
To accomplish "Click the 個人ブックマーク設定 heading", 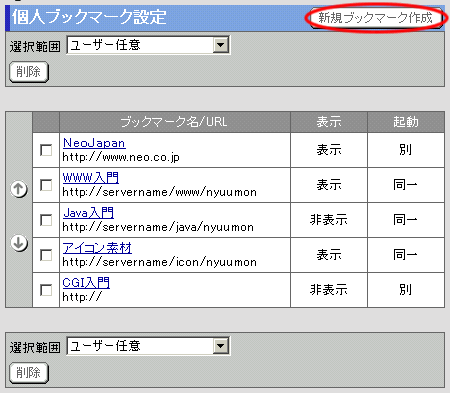I will point(89,17).
